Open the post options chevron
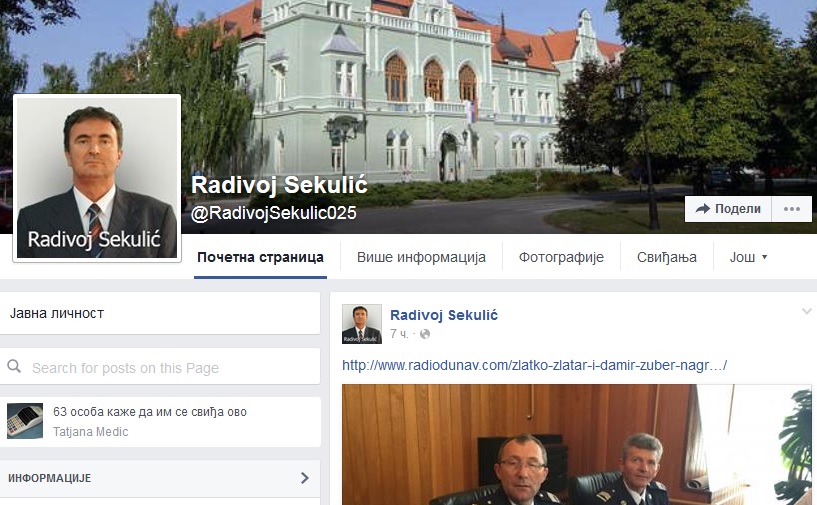Viewport: 817px width, 505px height. 806,312
